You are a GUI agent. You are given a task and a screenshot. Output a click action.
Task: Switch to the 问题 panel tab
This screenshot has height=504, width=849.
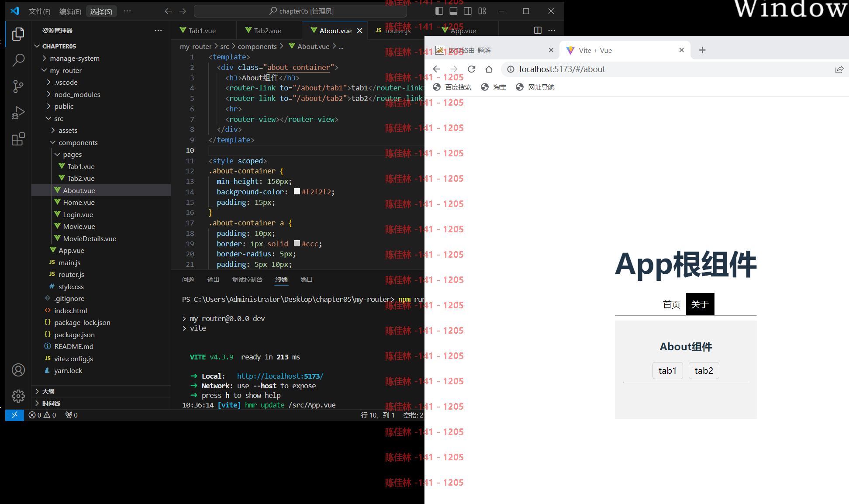[188, 280]
